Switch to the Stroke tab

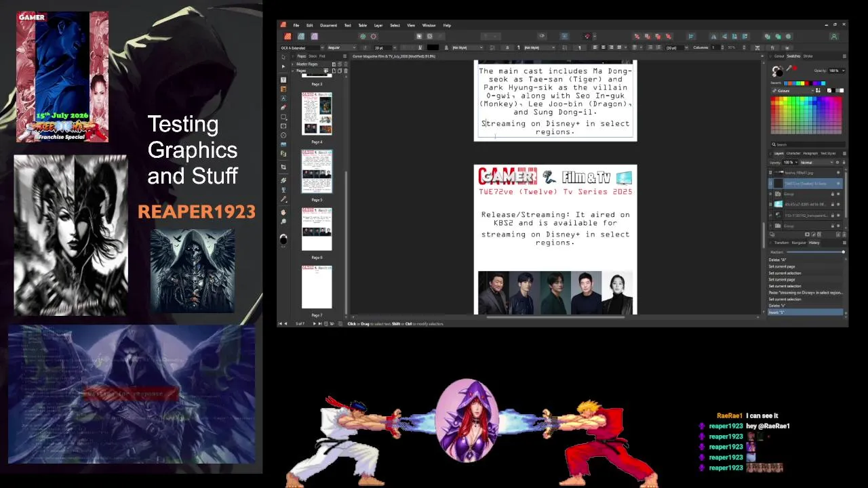pos(808,56)
